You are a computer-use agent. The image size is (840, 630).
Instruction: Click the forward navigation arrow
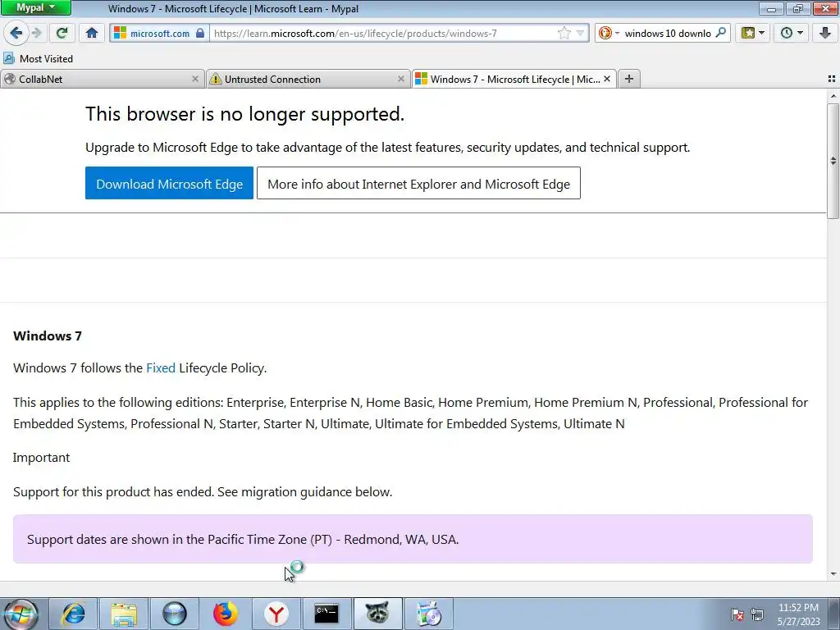[x=36, y=33]
